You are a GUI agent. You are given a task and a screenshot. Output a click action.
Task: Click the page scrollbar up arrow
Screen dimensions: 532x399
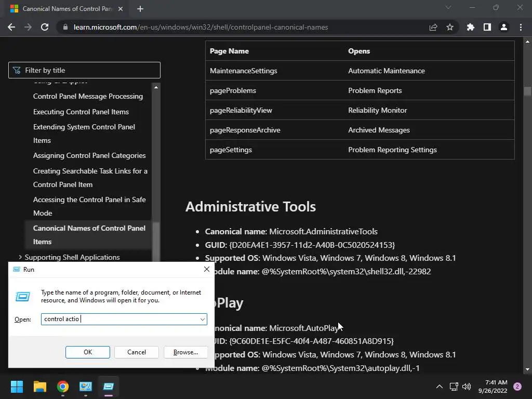point(527,42)
